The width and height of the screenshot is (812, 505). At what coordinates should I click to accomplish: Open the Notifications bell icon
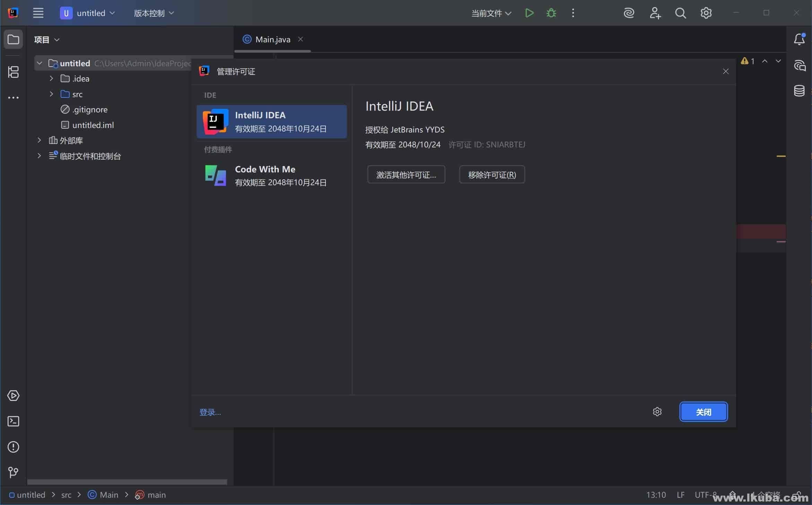tap(799, 39)
